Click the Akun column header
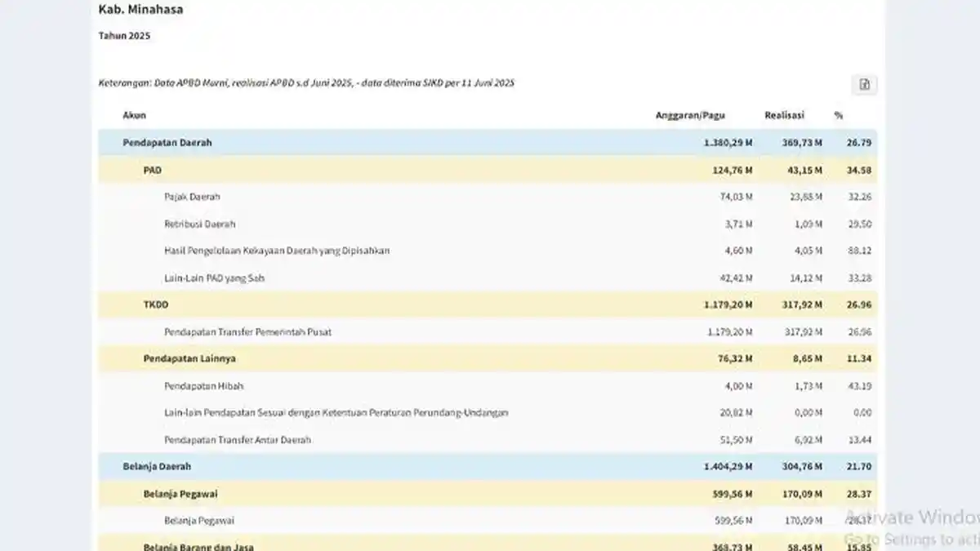The image size is (980, 551). pos(134,115)
